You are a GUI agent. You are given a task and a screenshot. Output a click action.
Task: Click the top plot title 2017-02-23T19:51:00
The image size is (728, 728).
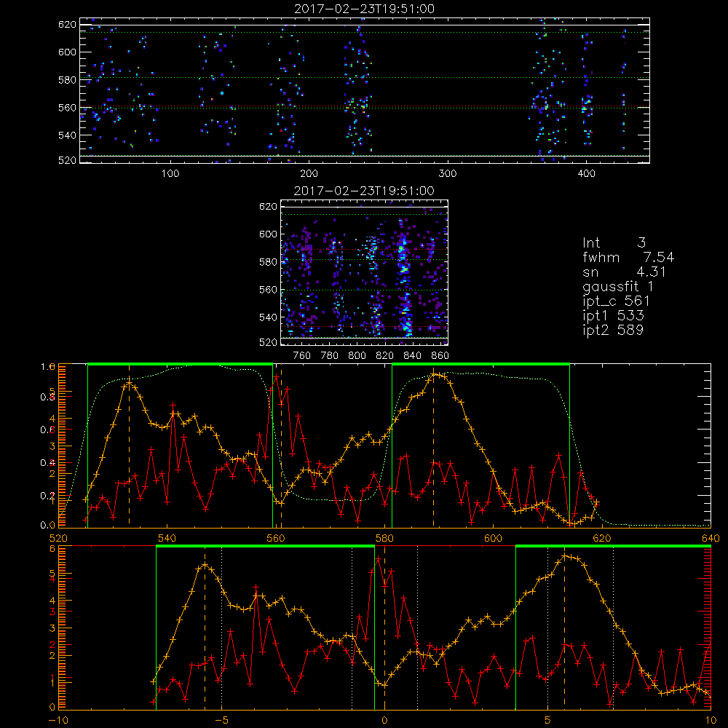[x=364, y=9]
